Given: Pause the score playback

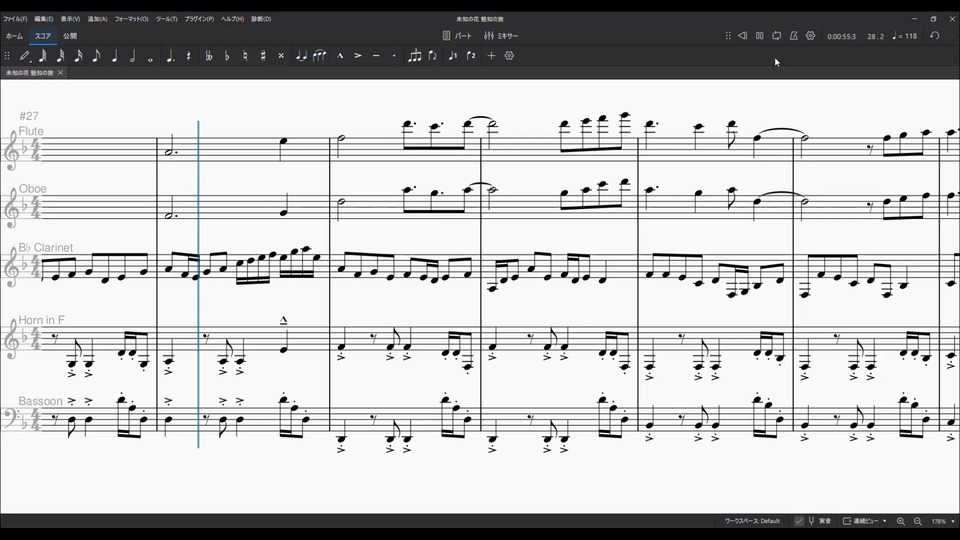Looking at the screenshot, I should coord(759,36).
